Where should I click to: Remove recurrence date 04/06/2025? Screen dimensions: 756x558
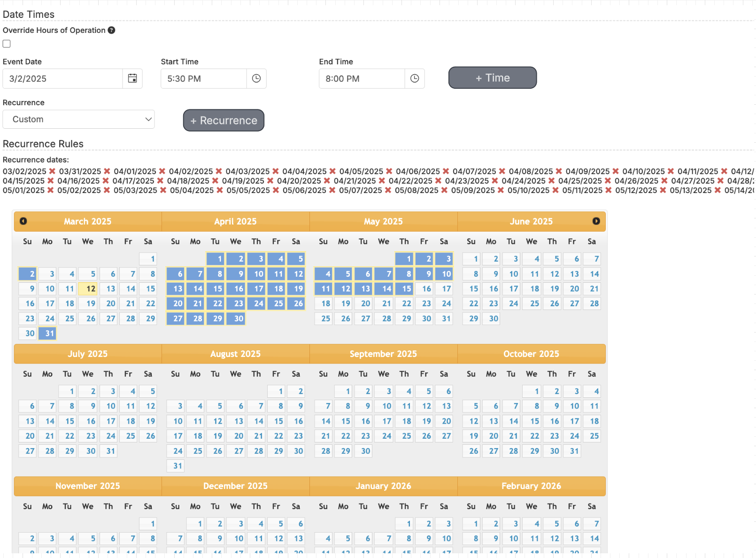point(446,171)
